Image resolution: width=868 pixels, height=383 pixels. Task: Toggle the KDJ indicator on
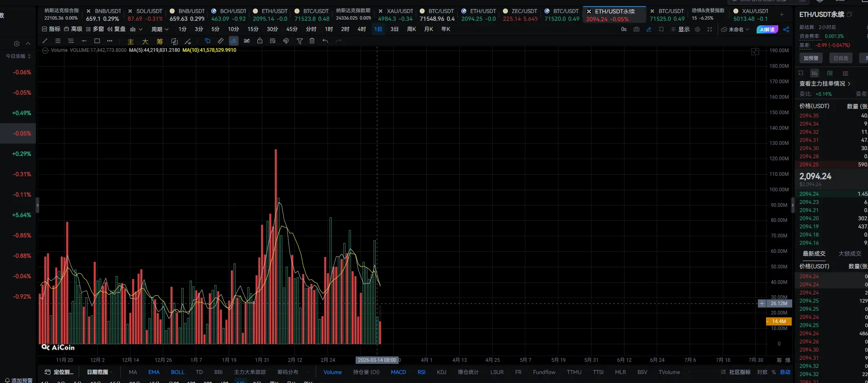click(x=441, y=372)
